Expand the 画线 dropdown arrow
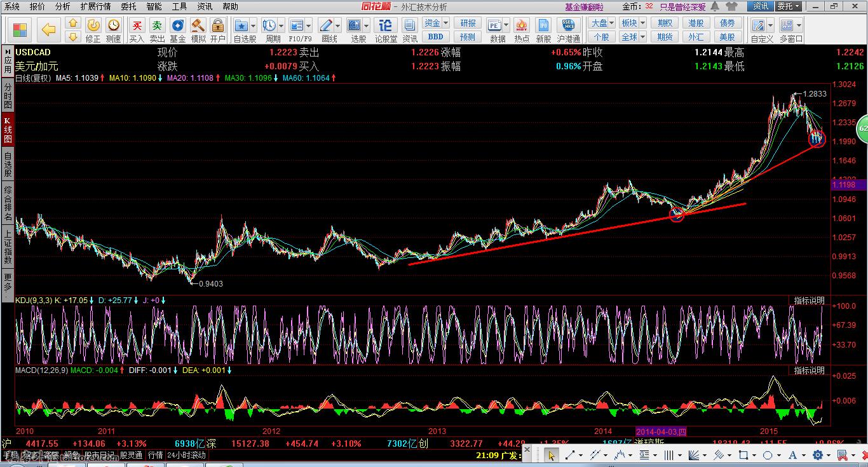868x467 pixels. pos(337,26)
